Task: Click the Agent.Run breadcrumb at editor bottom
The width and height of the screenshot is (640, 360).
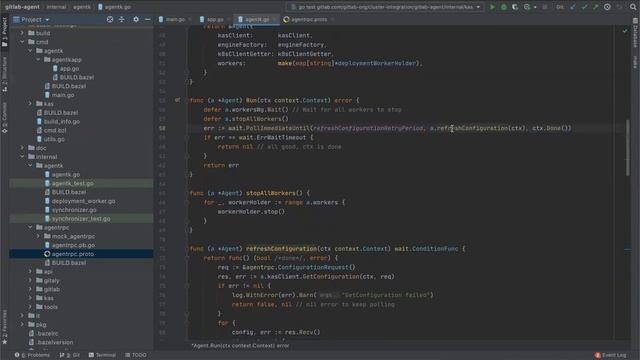Action: [x=240, y=346]
